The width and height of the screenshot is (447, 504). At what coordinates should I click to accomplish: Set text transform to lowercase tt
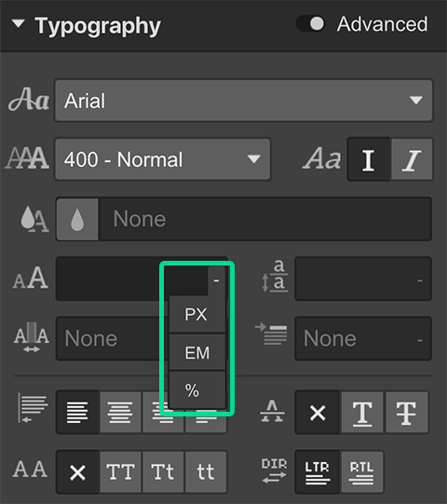click(206, 471)
